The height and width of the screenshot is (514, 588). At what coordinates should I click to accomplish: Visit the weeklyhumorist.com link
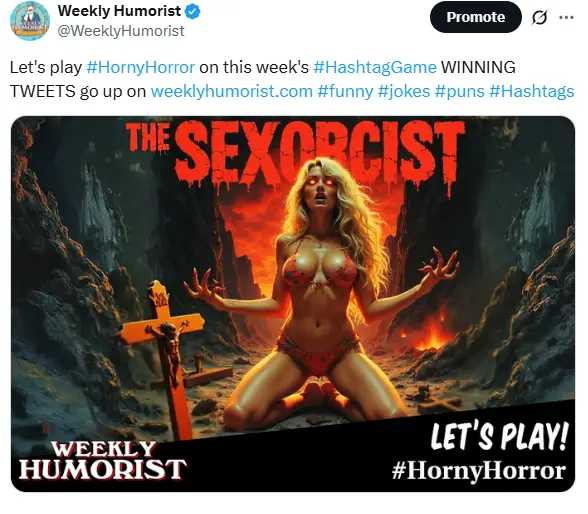coord(231,91)
